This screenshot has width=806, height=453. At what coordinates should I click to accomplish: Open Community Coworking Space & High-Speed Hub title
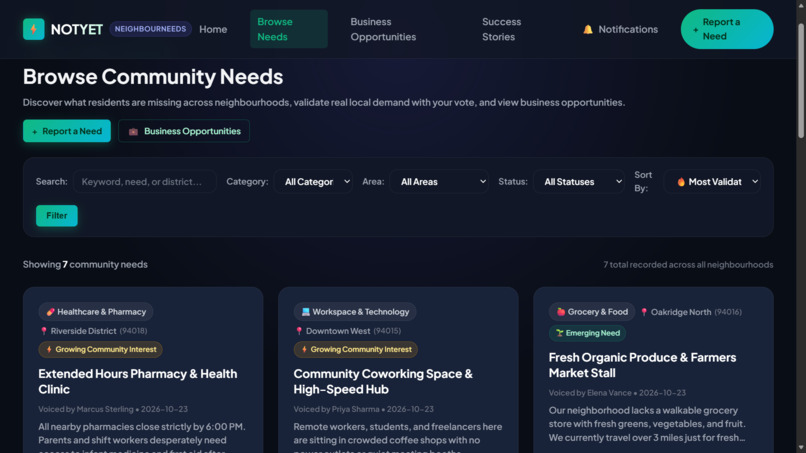coord(383,382)
